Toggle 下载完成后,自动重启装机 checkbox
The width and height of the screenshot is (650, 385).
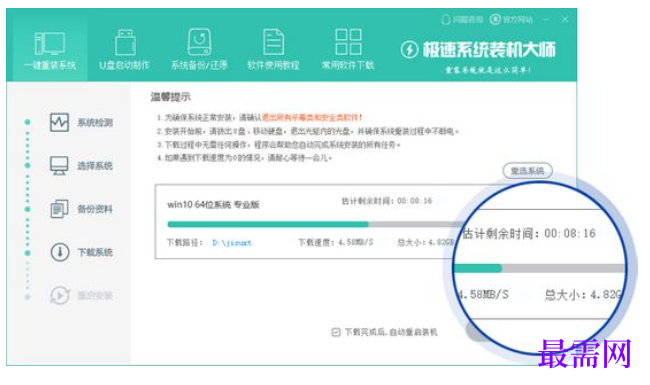coord(336,332)
